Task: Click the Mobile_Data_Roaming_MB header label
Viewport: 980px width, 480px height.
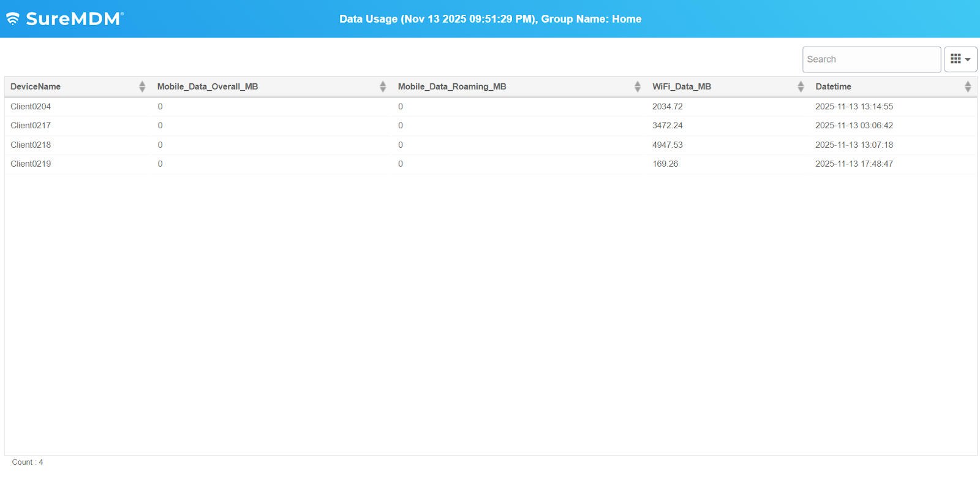Action: pos(452,86)
